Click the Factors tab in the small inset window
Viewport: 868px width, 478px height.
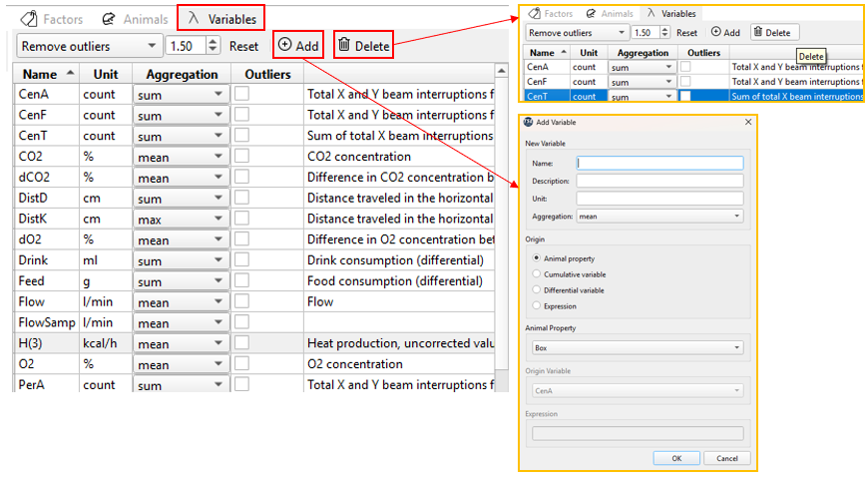click(551, 13)
